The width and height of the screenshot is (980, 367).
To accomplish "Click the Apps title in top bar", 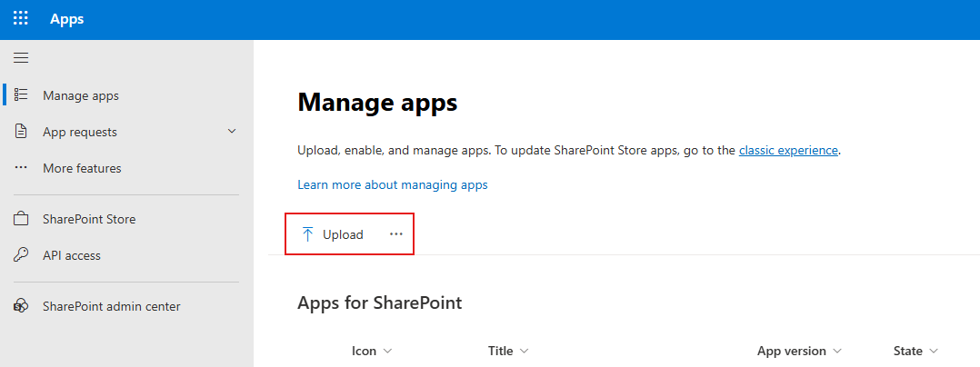I will click(x=67, y=19).
